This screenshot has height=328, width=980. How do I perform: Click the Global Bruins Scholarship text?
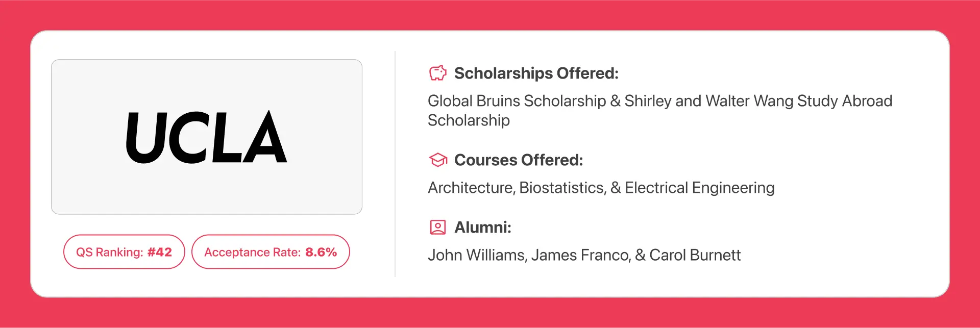pyautogui.click(x=517, y=101)
